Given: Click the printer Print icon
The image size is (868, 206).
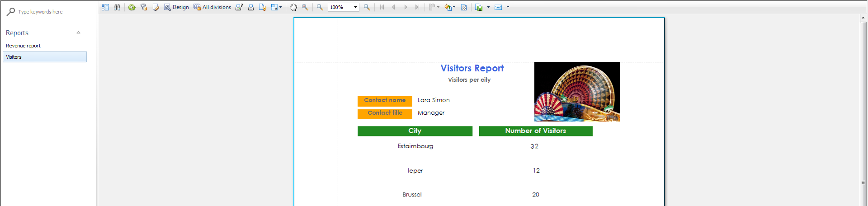Looking at the screenshot, I should point(250,7).
